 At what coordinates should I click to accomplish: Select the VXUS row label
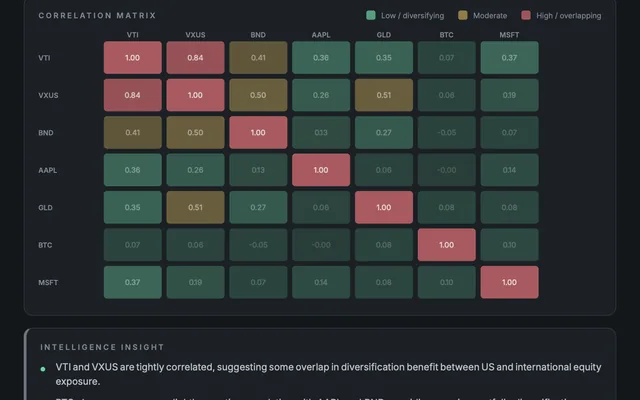(48, 95)
